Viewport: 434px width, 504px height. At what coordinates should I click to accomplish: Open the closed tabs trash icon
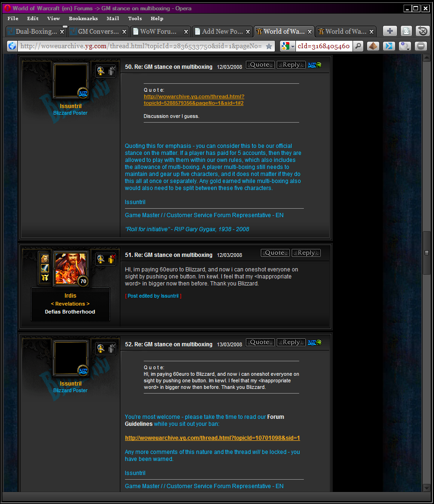coord(423,31)
